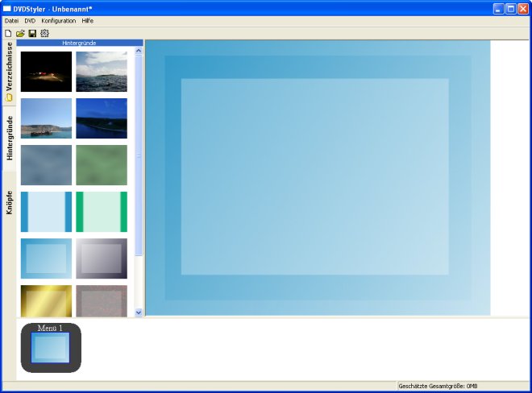Viewport: 532px width, 393px height.
Task: Select the blurry green background thumbnail
Action: click(102, 165)
